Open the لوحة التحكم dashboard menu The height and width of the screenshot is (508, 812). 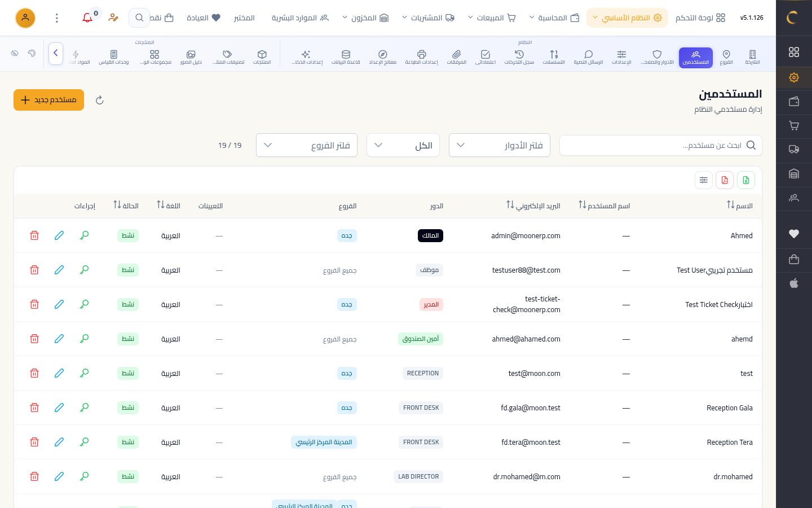pos(700,18)
